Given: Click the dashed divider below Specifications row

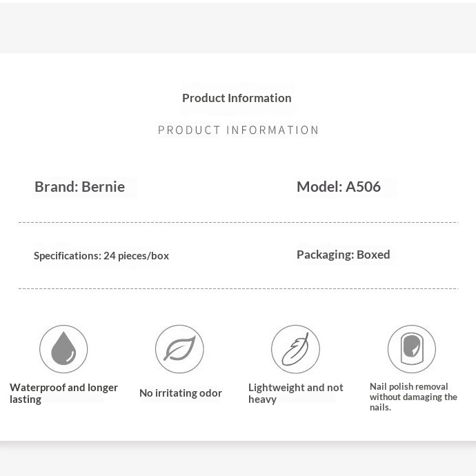Looking at the screenshot, I should point(238,288).
